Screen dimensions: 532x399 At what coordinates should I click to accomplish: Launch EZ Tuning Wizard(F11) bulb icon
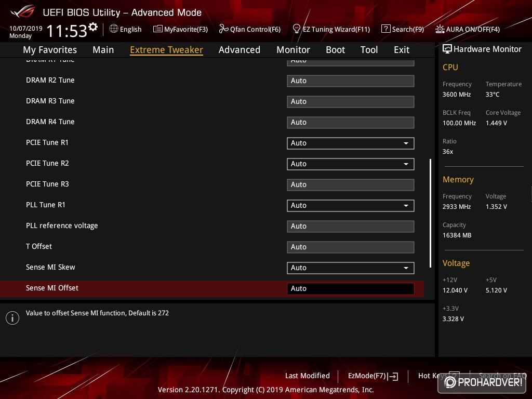coord(296,29)
